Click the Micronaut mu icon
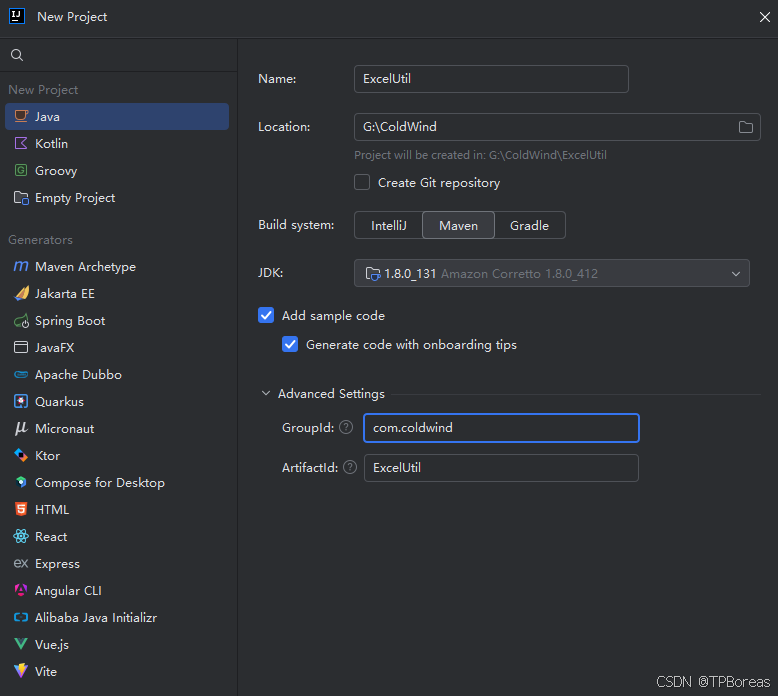The image size is (778, 696). pyautogui.click(x=21, y=429)
